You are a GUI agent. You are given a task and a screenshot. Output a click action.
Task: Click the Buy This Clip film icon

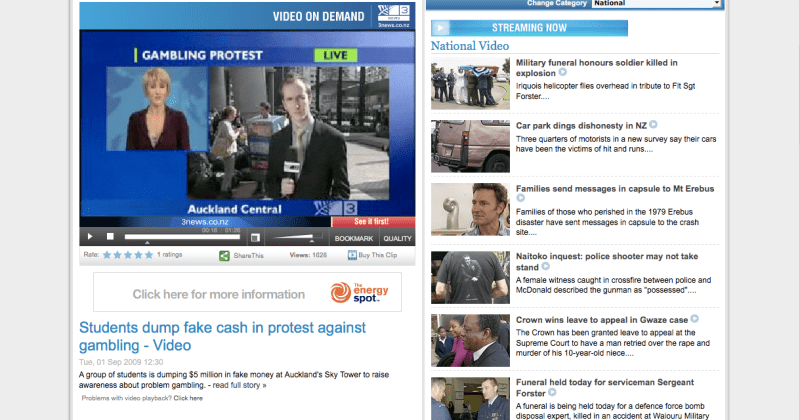(353, 256)
